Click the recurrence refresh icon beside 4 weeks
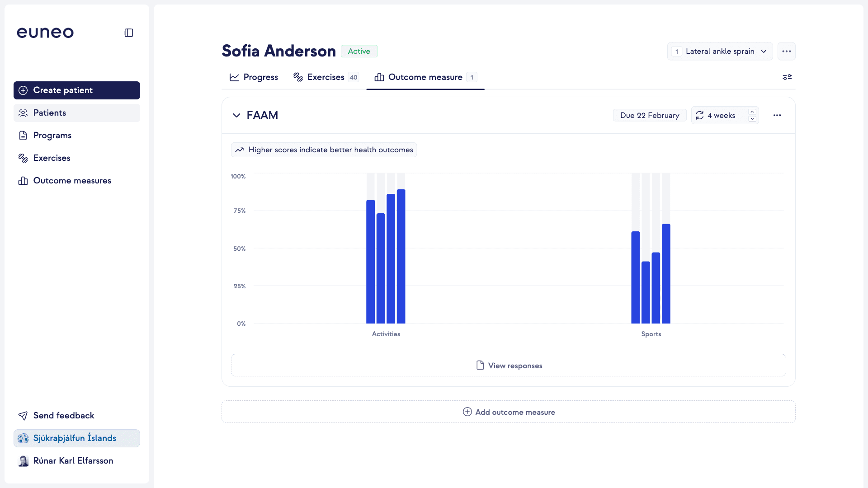The width and height of the screenshot is (868, 488). [699, 115]
